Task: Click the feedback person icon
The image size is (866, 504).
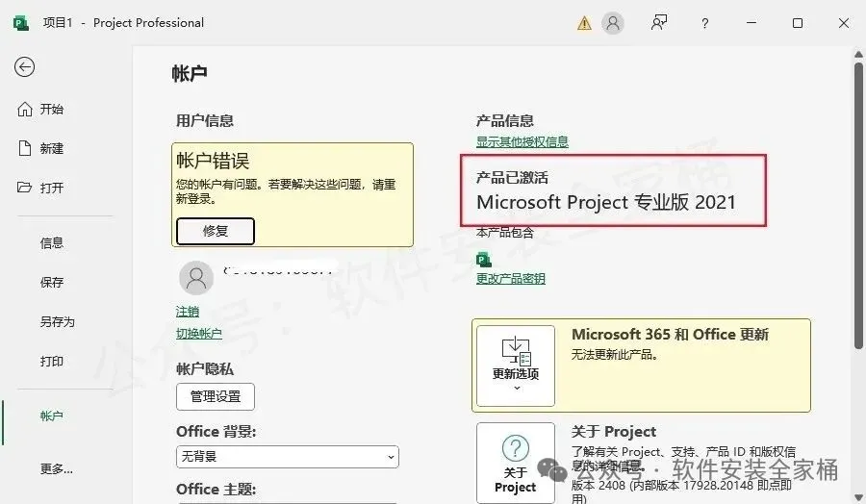Action: click(659, 23)
